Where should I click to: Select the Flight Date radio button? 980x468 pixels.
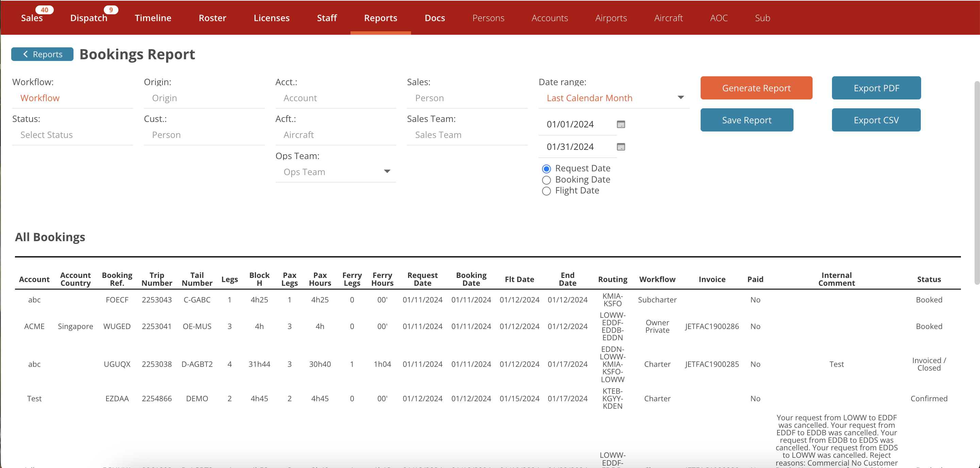546,191
